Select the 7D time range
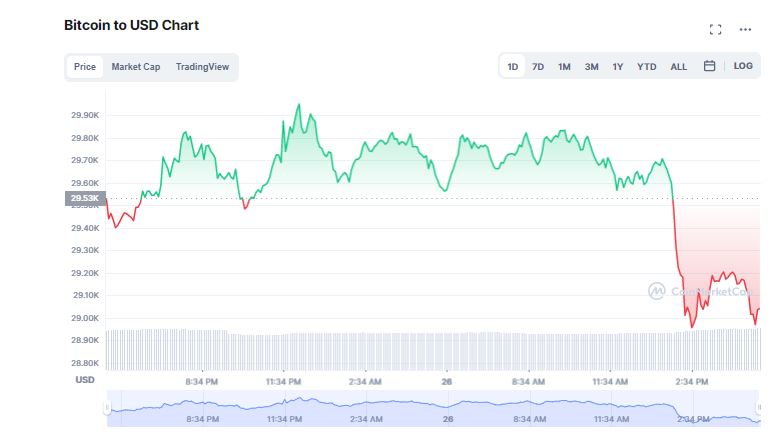 tap(538, 66)
